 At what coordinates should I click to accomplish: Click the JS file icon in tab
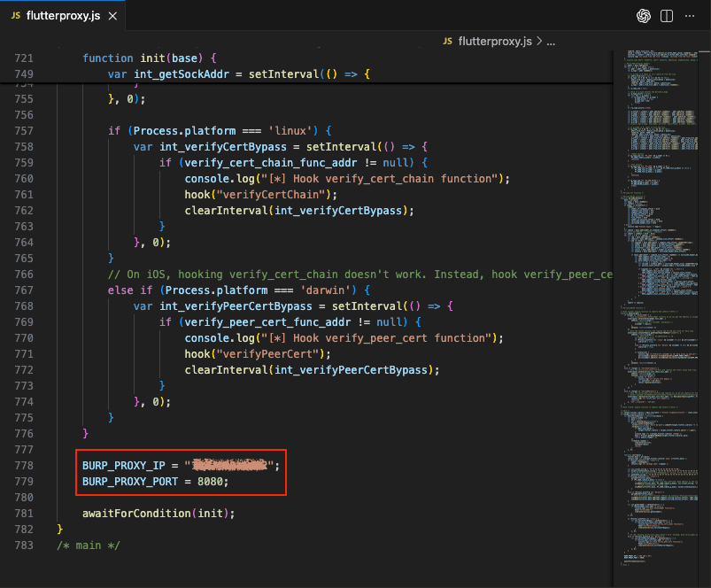point(16,15)
